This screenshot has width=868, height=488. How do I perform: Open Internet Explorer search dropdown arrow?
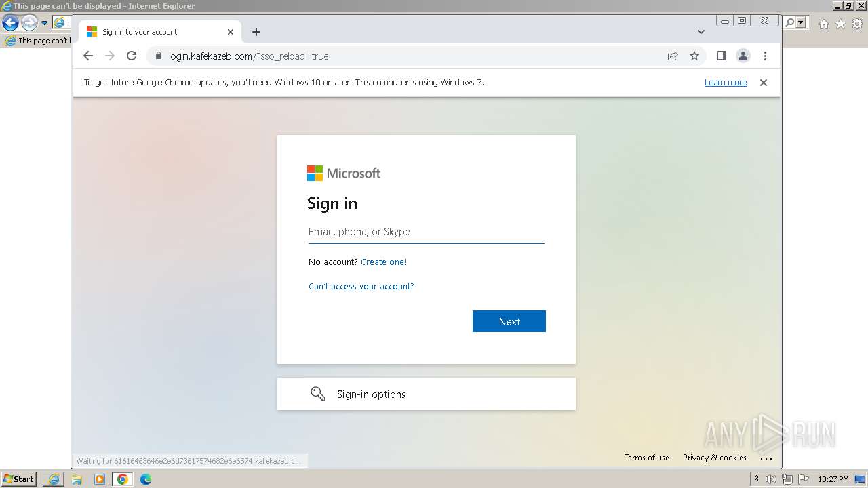[801, 23]
